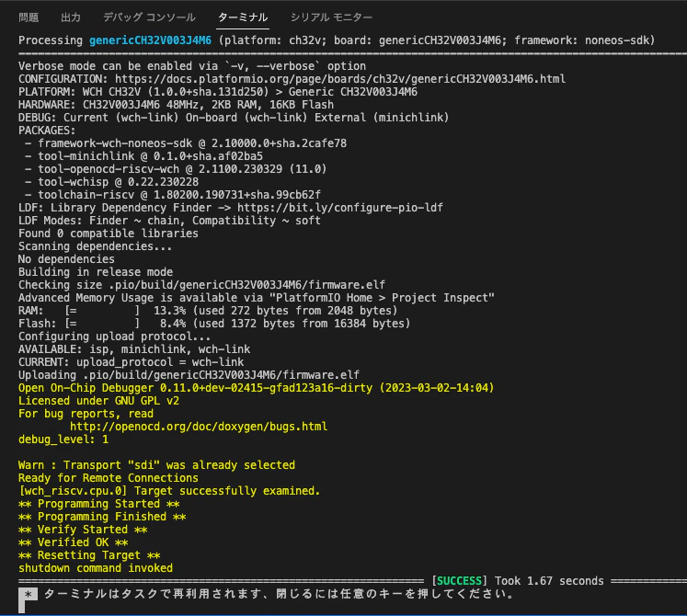Viewport: 687px width, 616px height.
Task: Click the '** Verified OK **' line
Action: point(74,542)
